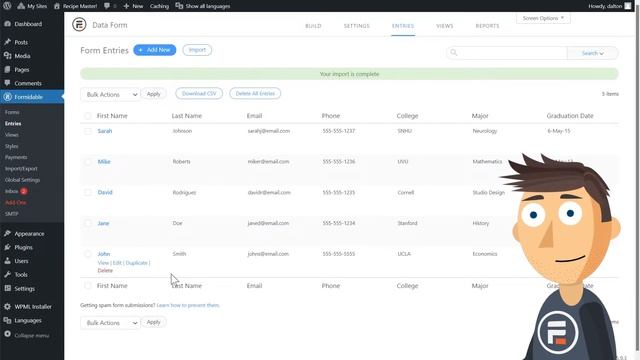Click Download CSV button
This screenshot has height=360, width=640.
coord(199,93)
